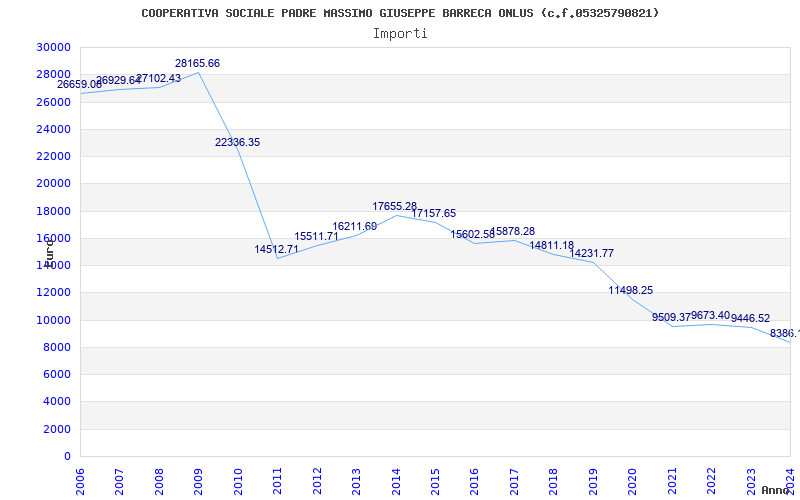
Task: Click the x-axis year 2009
Action: 198,480
